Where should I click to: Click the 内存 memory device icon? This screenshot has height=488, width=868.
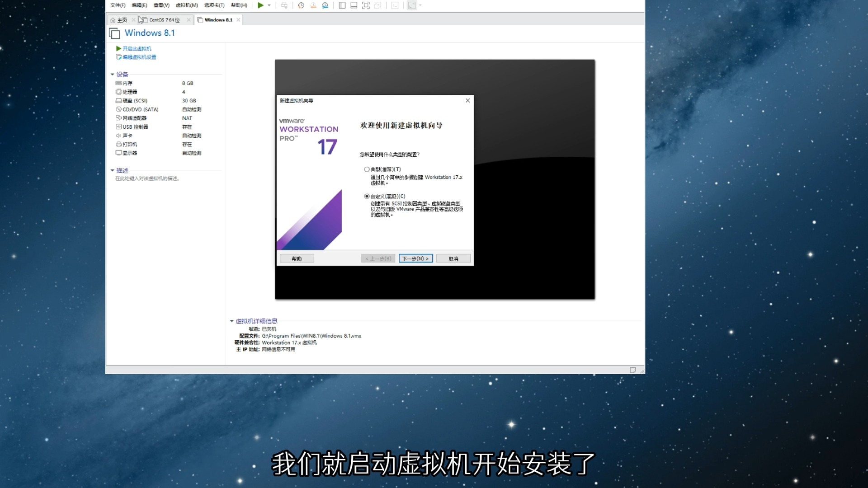tap(118, 83)
